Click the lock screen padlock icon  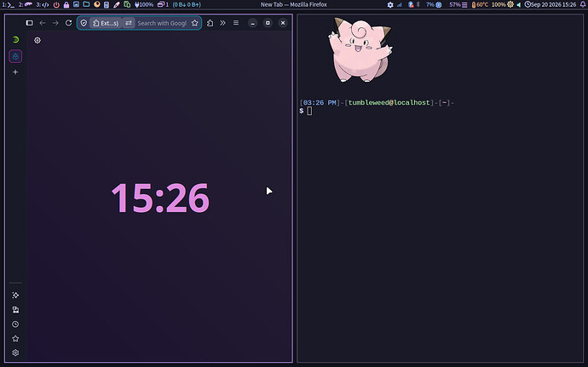click(x=66, y=5)
